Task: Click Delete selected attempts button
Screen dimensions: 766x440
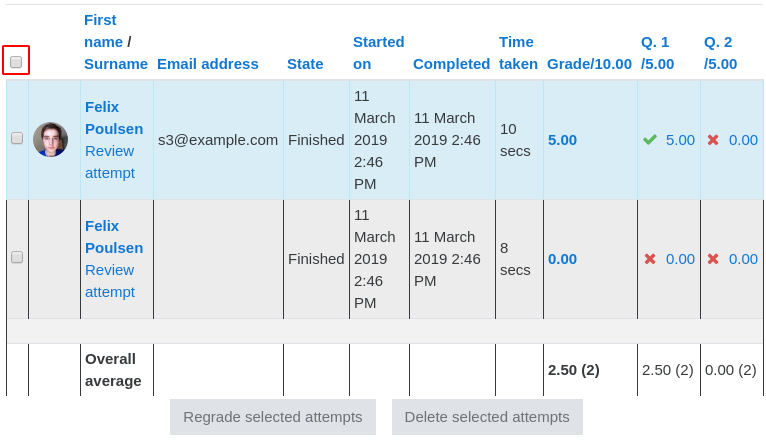Action: pos(487,417)
